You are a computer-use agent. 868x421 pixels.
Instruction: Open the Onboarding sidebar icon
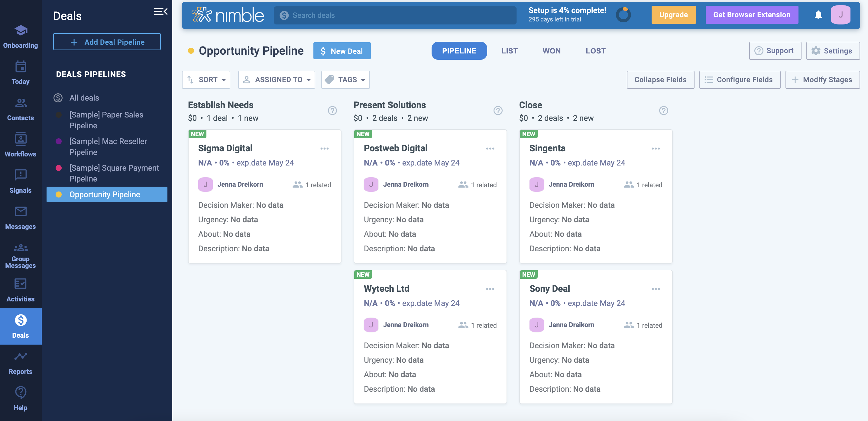coord(21,36)
